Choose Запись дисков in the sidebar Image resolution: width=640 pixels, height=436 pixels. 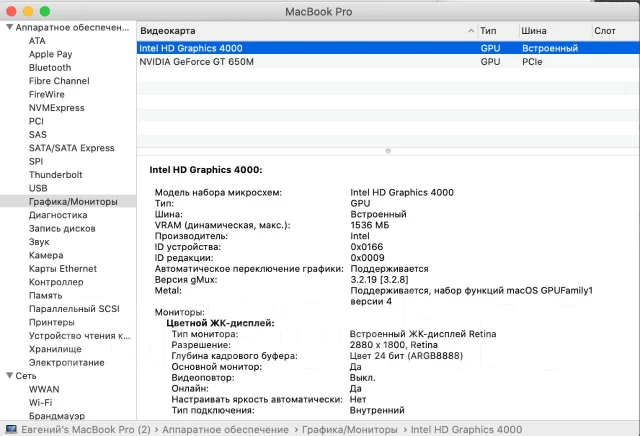(62, 229)
